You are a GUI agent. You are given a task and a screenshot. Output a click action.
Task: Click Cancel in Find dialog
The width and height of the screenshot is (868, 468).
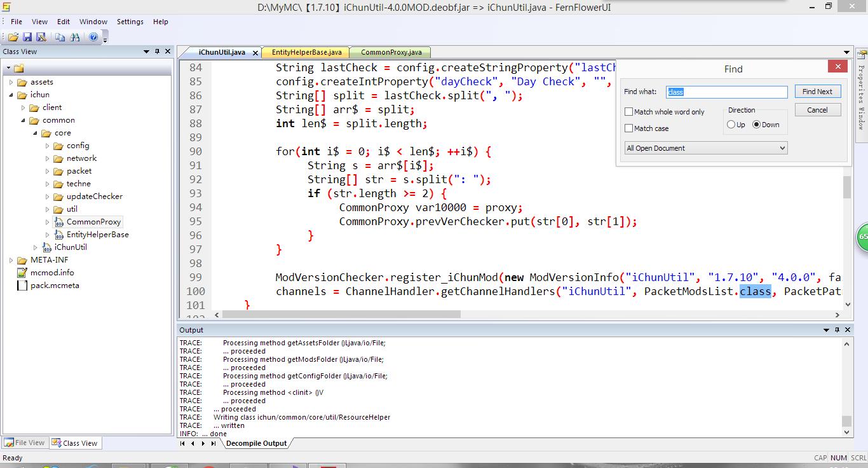(817, 110)
